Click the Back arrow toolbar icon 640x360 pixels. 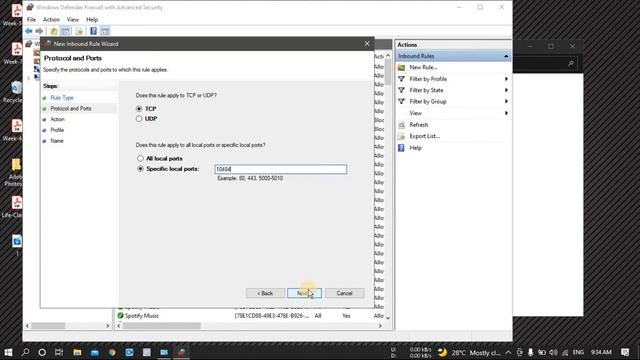pos(29,31)
